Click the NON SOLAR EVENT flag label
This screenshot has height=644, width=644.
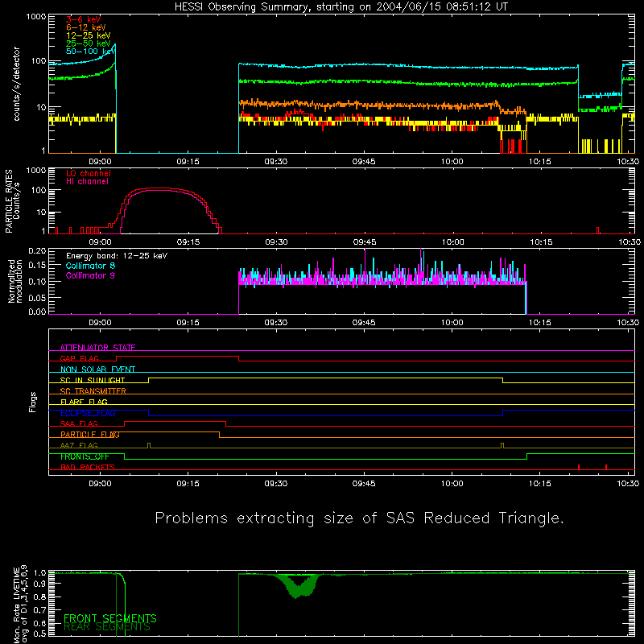[x=97, y=369]
